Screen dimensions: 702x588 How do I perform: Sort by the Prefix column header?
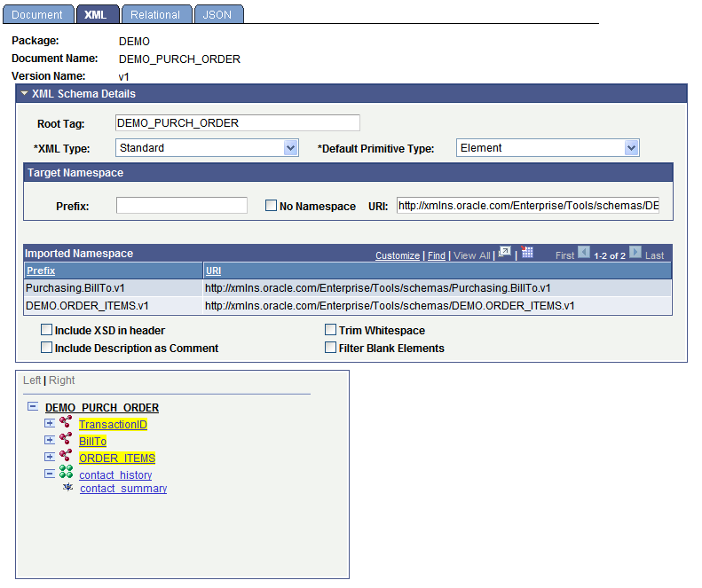click(41, 270)
